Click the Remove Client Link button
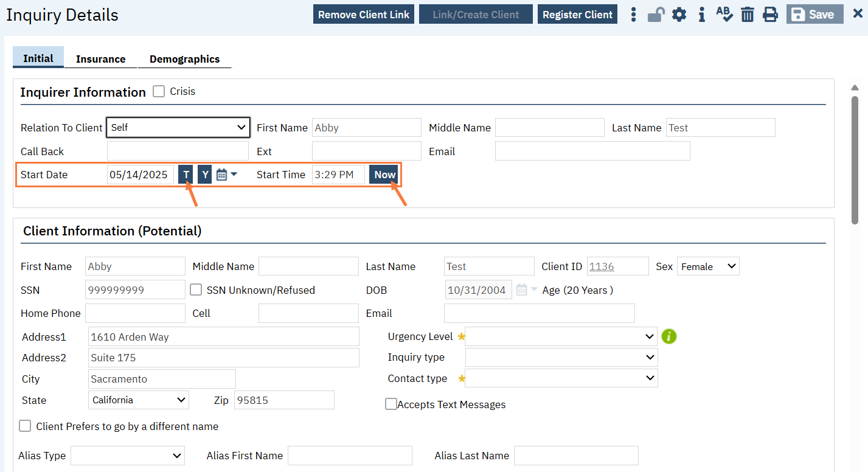This screenshot has height=472, width=868. (x=364, y=15)
